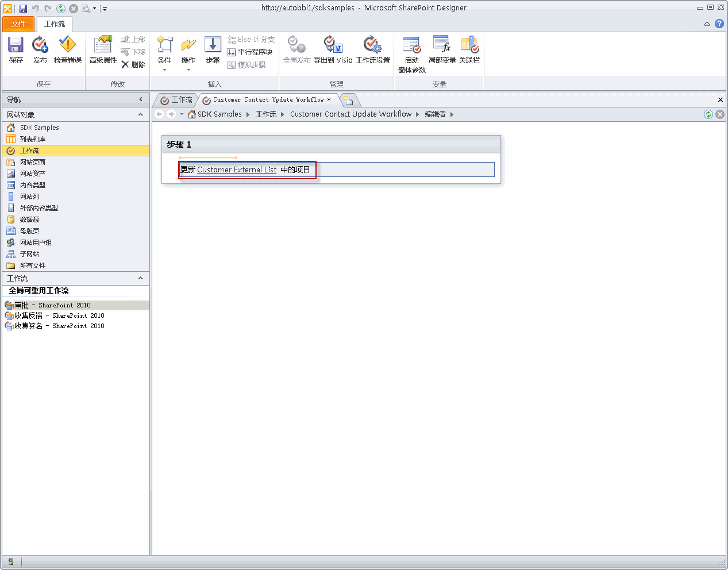The height and width of the screenshot is (570, 728).
Task: Open 高级属性 (Advanced Properties)
Action: (103, 50)
